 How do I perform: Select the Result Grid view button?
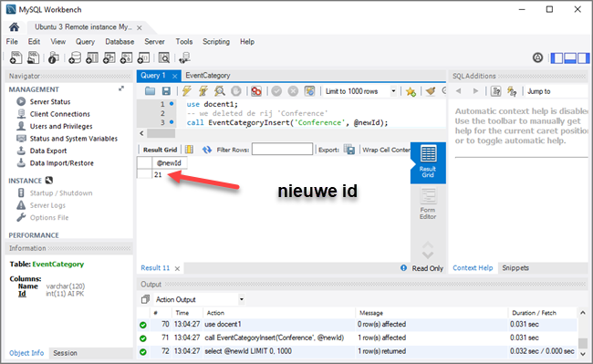click(428, 162)
